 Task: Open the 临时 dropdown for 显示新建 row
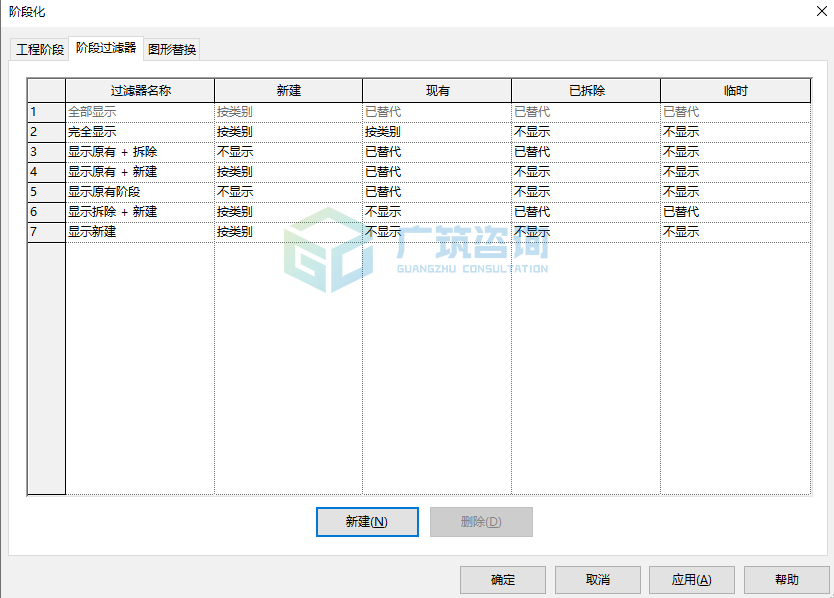pos(735,231)
